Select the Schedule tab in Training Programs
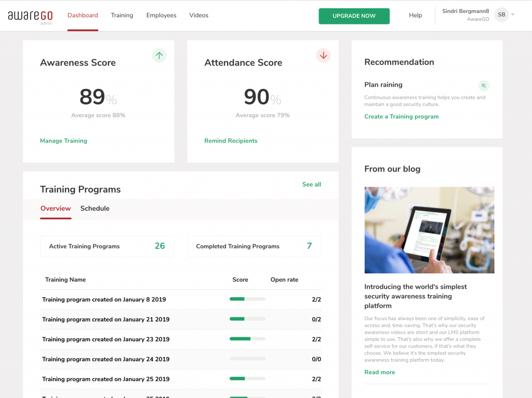This screenshot has width=532, height=398. [x=95, y=208]
